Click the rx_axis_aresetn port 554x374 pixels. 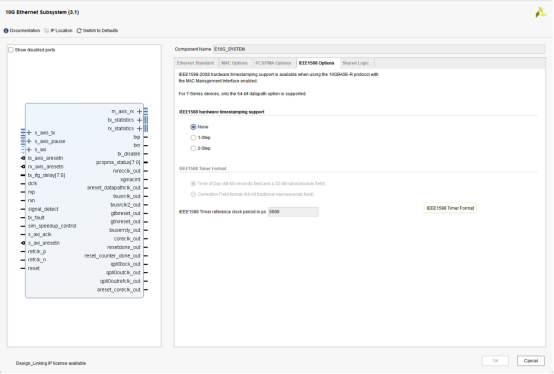pos(46,167)
